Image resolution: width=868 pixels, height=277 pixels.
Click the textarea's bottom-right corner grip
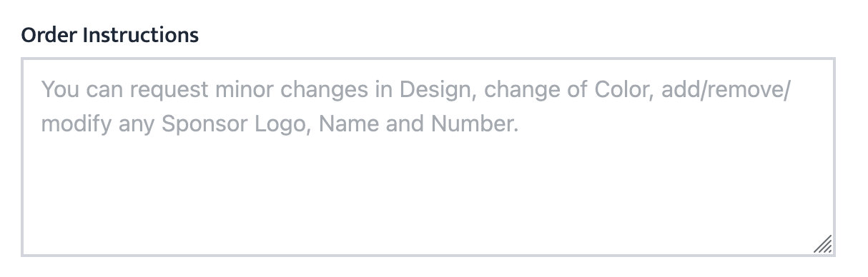(x=822, y=243)
